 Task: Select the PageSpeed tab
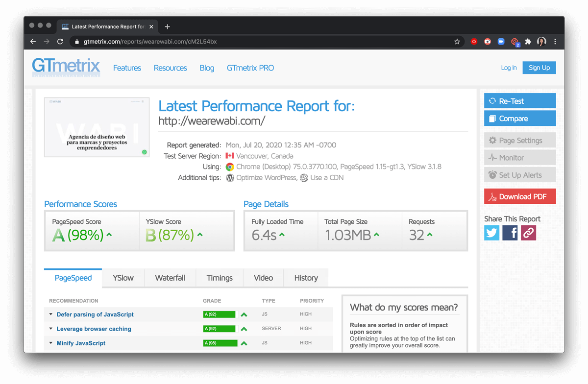[x=73, y=278]
